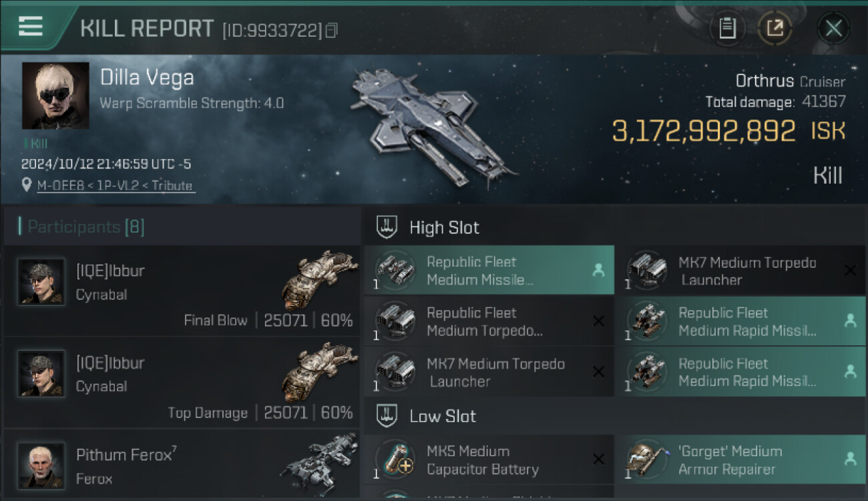Viewport: 868px width, 501px height.
Task: Copy the kill report ID
Action: (332, 30)
